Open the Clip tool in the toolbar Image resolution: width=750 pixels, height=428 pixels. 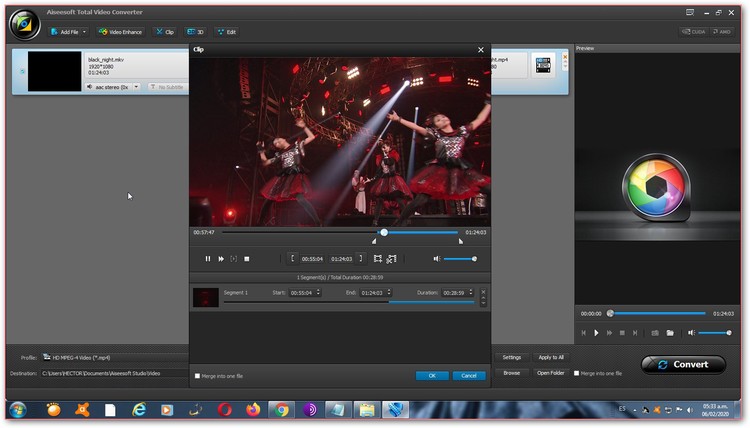[165, 32]
